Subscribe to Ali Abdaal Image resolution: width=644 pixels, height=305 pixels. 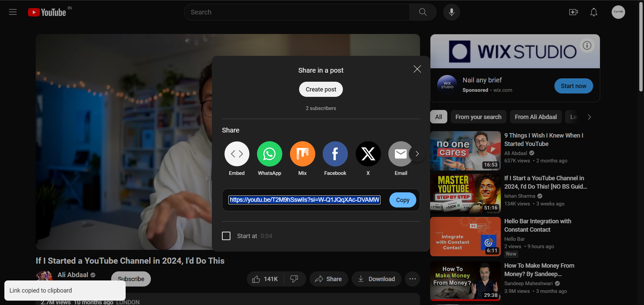(x=131, y=279)
